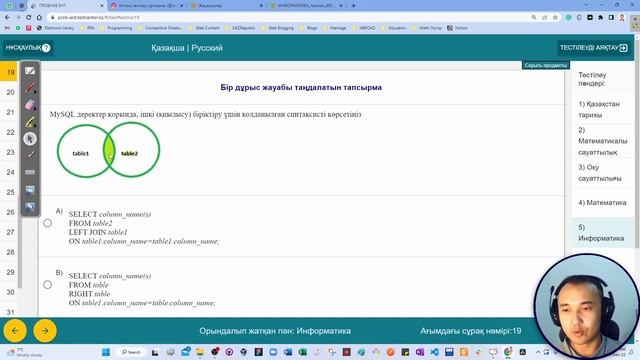The height and width of the screenshot is (360, 640).
Task: Select the yellow highlighter tool
Action: tap(30, 122)
